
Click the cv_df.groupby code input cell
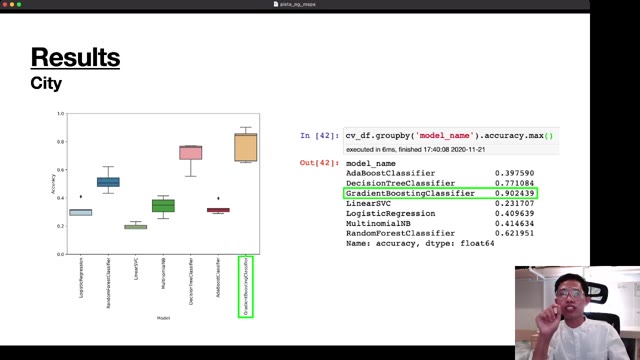[x=451, y=136]
